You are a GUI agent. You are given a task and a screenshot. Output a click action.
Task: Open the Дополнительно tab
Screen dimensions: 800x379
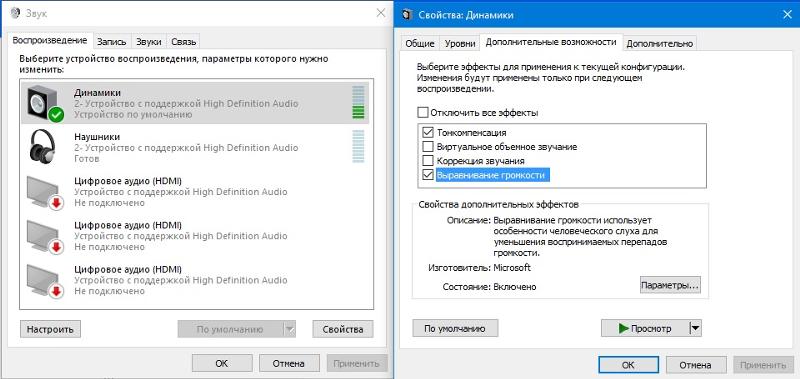coord(660,43)
